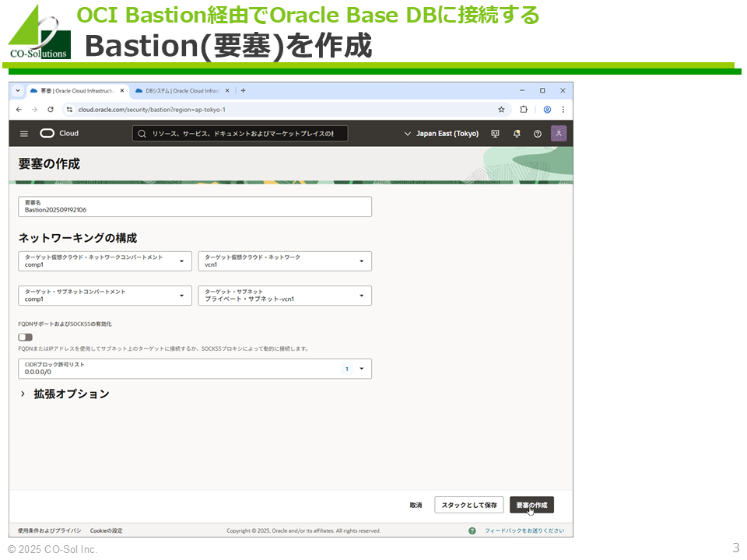This screenshot has width=747, height=560.
Task: Click the resource search box in header
Action: click(x=240, y=134)
